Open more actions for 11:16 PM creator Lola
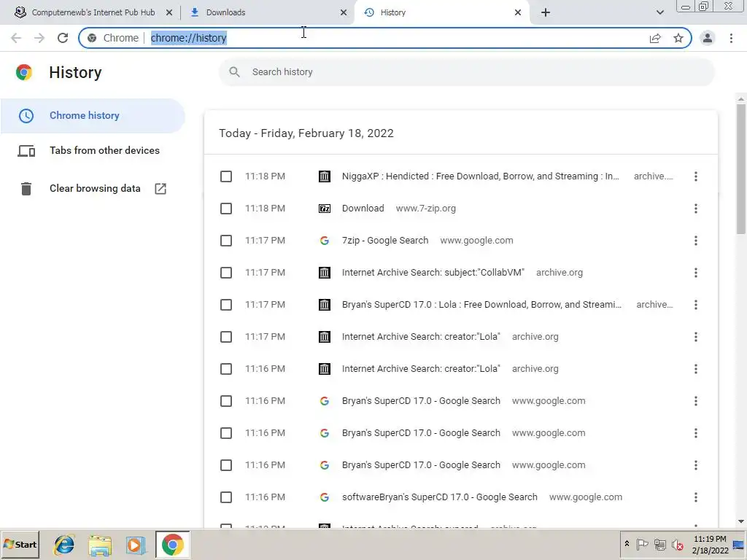The height and width of the screenshot is (560, 747). click(695, 369)
